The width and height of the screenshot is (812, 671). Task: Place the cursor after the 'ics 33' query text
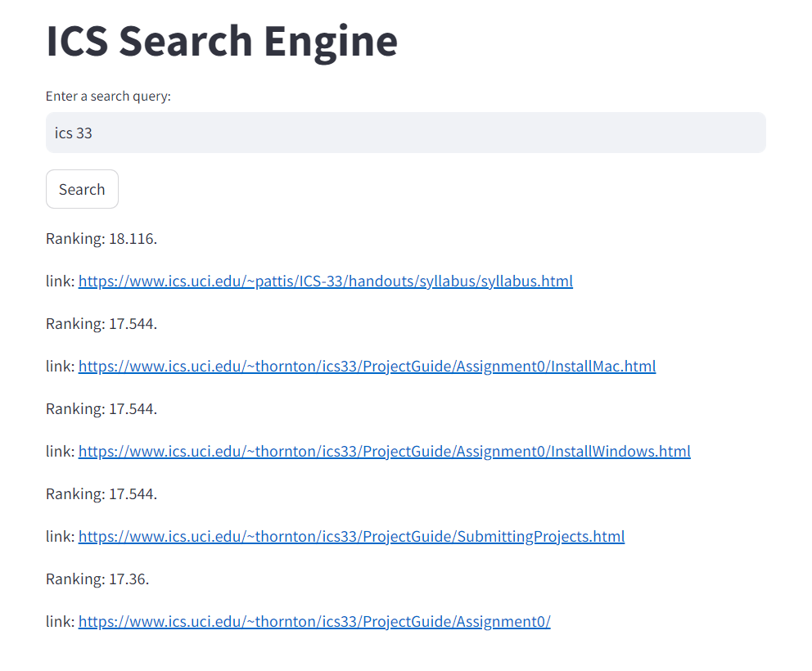tap(93, 133)
